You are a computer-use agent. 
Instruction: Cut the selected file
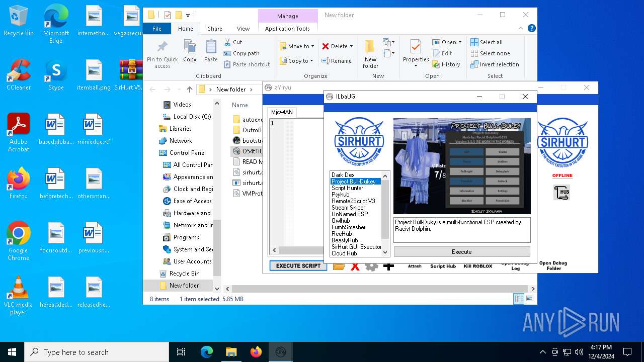tap(233, 42)
